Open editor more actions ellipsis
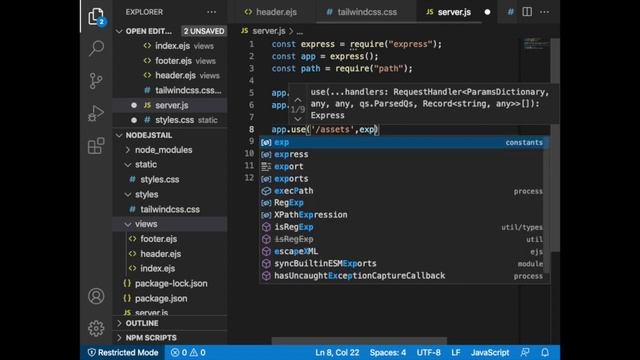 click(x=544, y=12)
